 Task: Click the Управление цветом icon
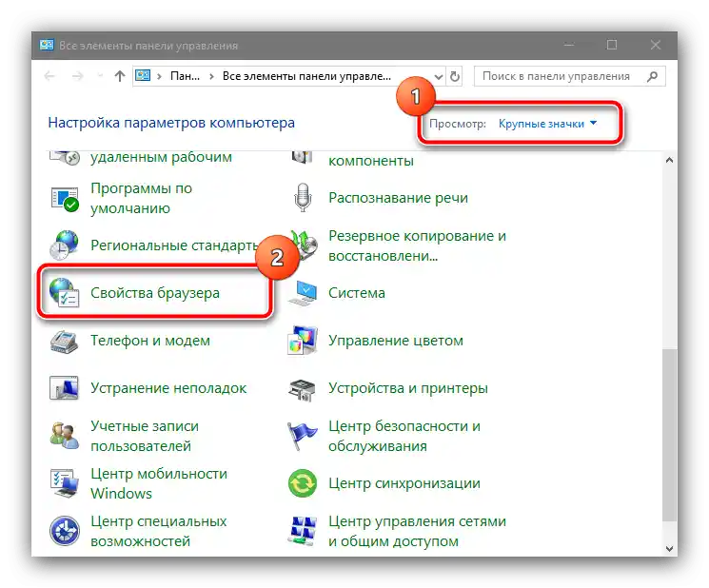tap(303, 341)
